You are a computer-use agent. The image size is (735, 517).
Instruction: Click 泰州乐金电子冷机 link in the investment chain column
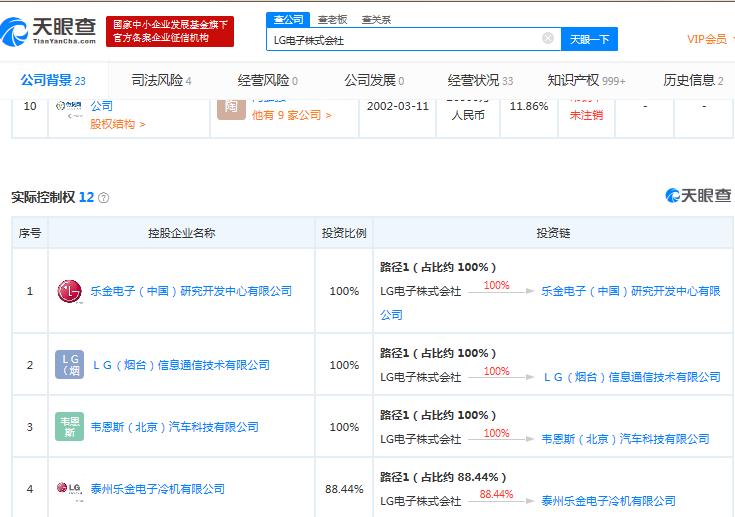[x=608, y=501]
